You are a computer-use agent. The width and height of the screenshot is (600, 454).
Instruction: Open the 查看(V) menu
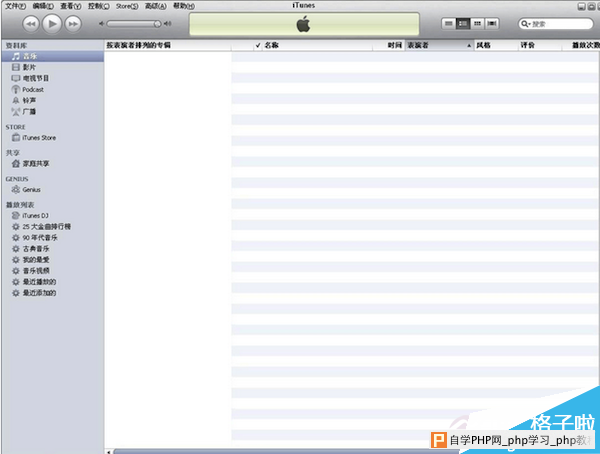[71, 6]
